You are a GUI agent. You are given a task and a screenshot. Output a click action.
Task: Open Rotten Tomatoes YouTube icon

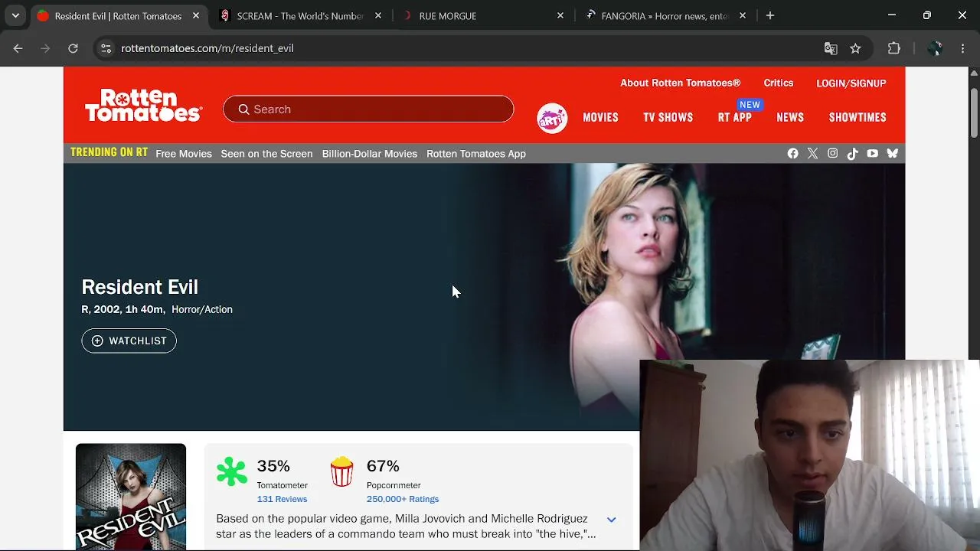coord(872,154)
